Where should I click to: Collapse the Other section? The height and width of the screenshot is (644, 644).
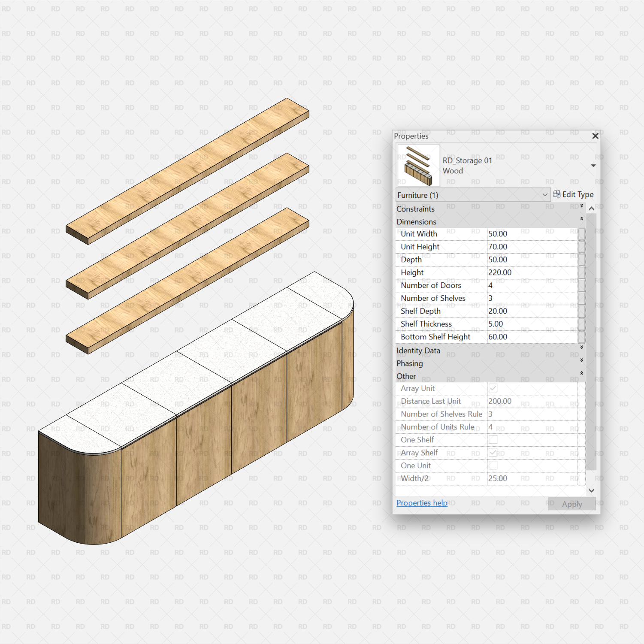[x=582, y=373]
